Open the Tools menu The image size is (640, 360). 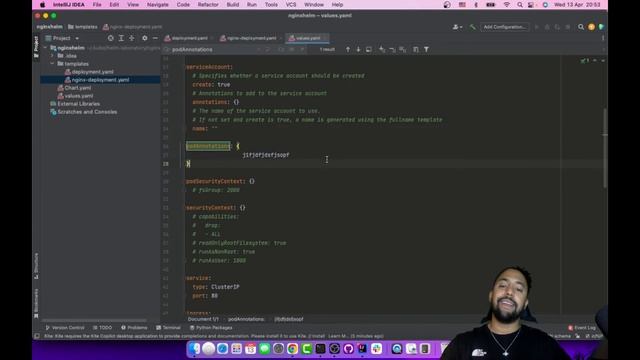tap(271, 5)
